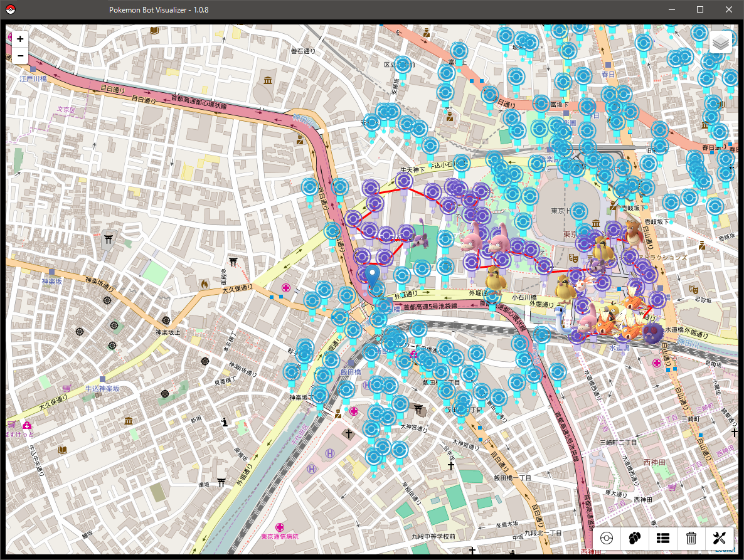The height and width of the screenshot is (560, 744).
Task: Click the map label '九段中学校前'
Action: coord(433,536)
